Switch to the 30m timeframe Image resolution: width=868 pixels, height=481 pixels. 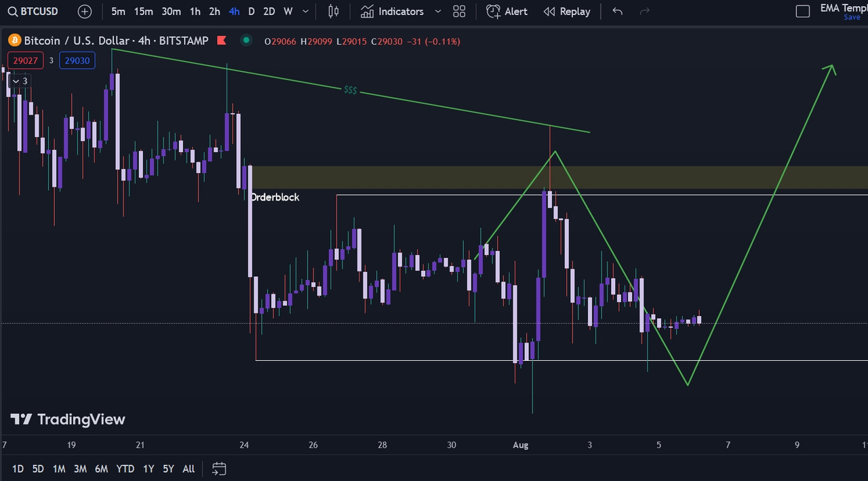point(172,12)
